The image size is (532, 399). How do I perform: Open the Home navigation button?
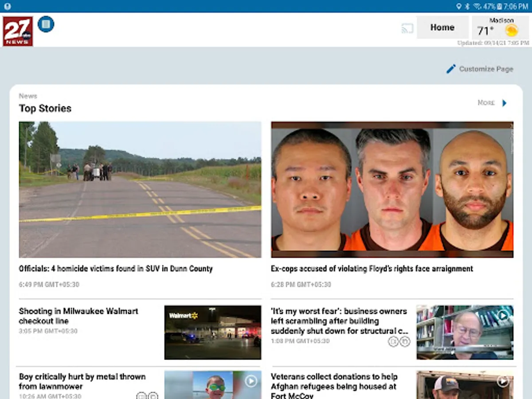pyautogui.click(x=442, y=27)
